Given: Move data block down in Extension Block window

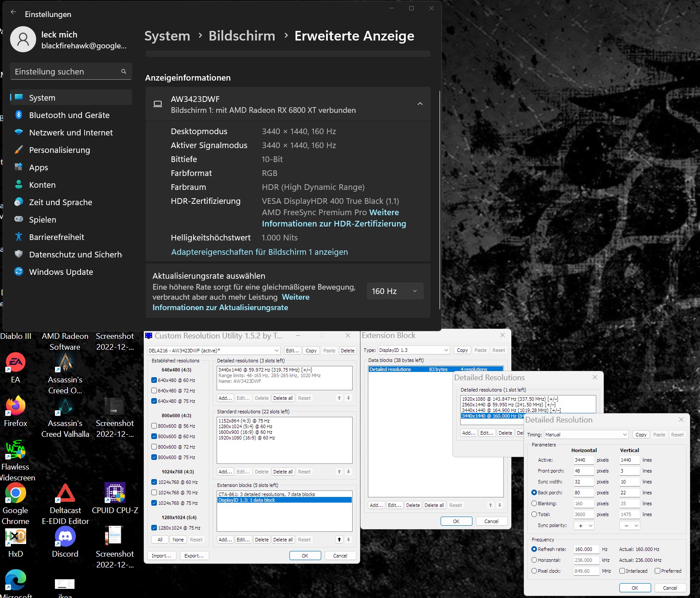Looking at the screenshot, I should coord(500,505).
